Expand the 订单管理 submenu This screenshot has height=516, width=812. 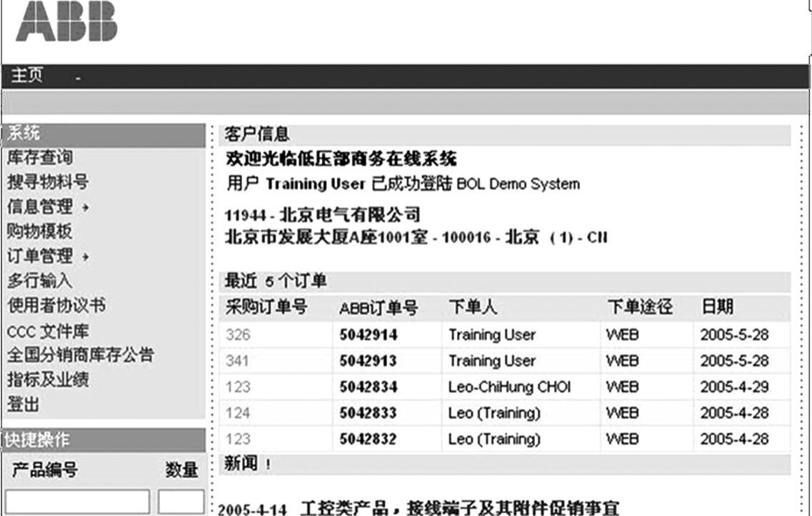48,256
